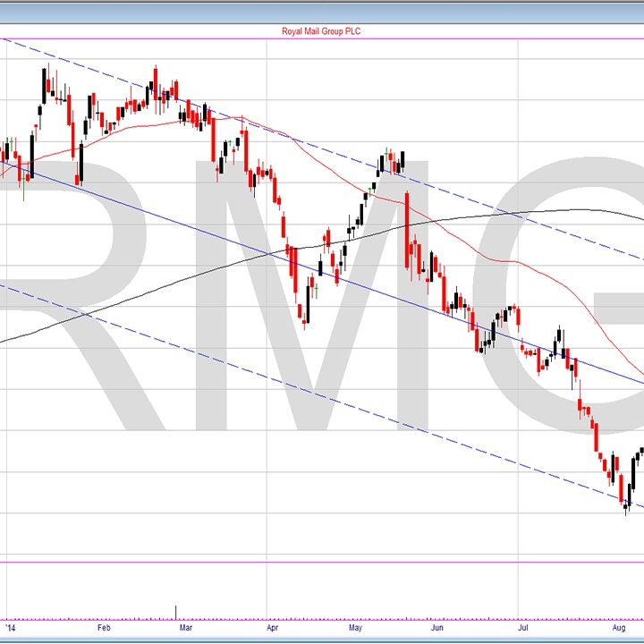This screenshot has height=644, width=644.
Task: Click the green candle in mid-April
Action: pyautogui.click(x=315, y=288)
